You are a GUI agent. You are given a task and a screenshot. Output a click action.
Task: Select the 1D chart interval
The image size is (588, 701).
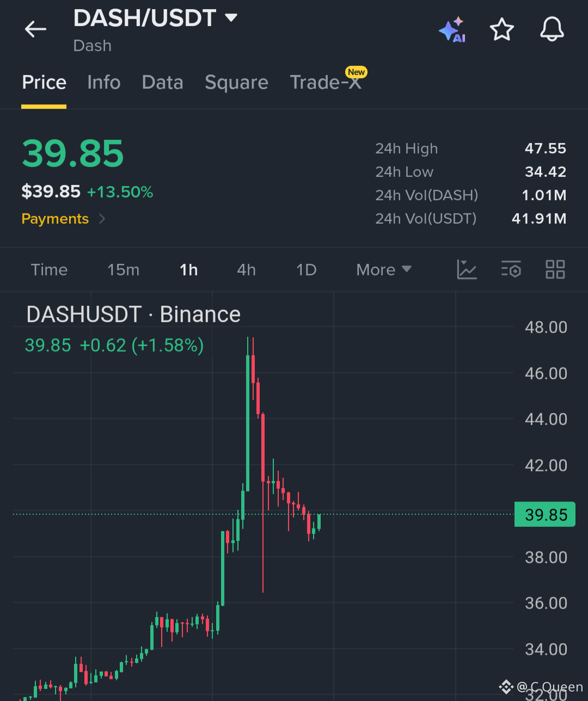click(306, 270)
